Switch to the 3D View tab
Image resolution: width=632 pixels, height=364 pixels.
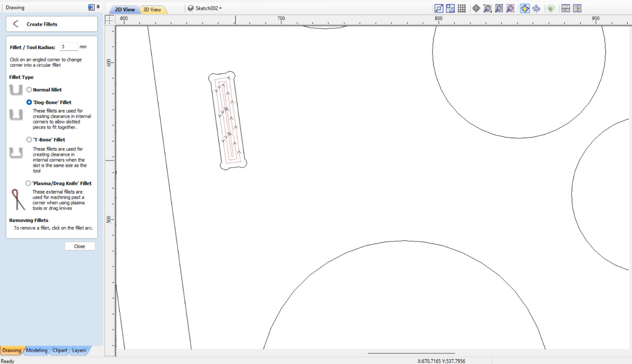point(152,9)
